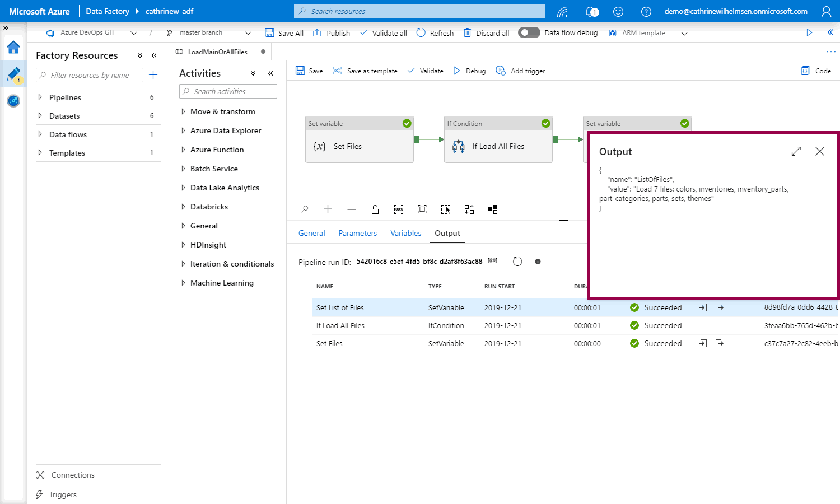The height and width of the screenshot is (504, 840).
Task: Open the Monitor icon in left sidebar
Action: point(13,101)
